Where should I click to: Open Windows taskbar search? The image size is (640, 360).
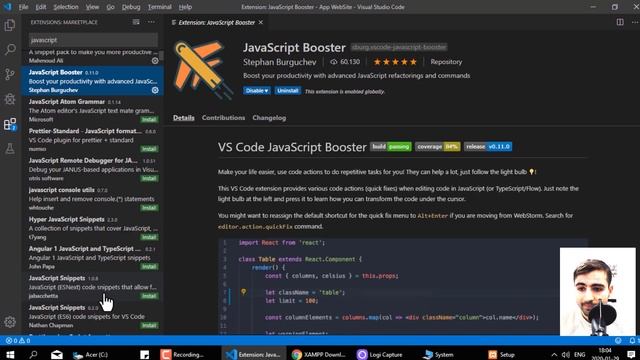point(33,354)
